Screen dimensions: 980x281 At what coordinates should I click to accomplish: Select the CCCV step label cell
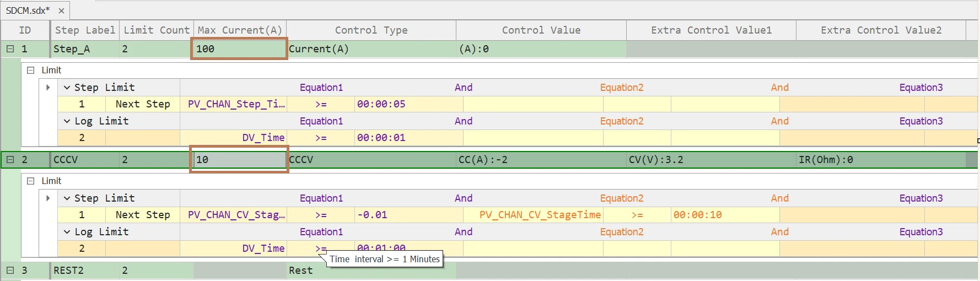click(85, 160)
